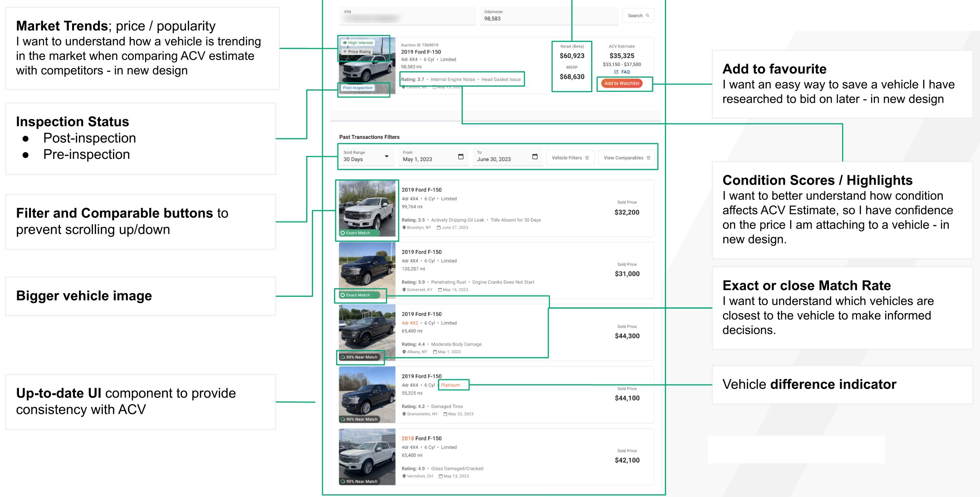
Task: Open the main 2019 Ford F-150 auction thumbnail
Action: [367, 66]
